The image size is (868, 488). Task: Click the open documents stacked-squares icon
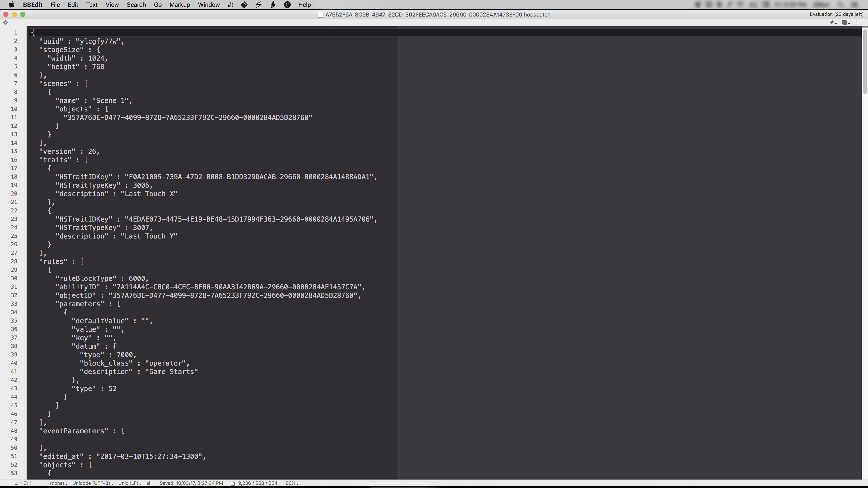pyautogui.click(x=844, y=23)
